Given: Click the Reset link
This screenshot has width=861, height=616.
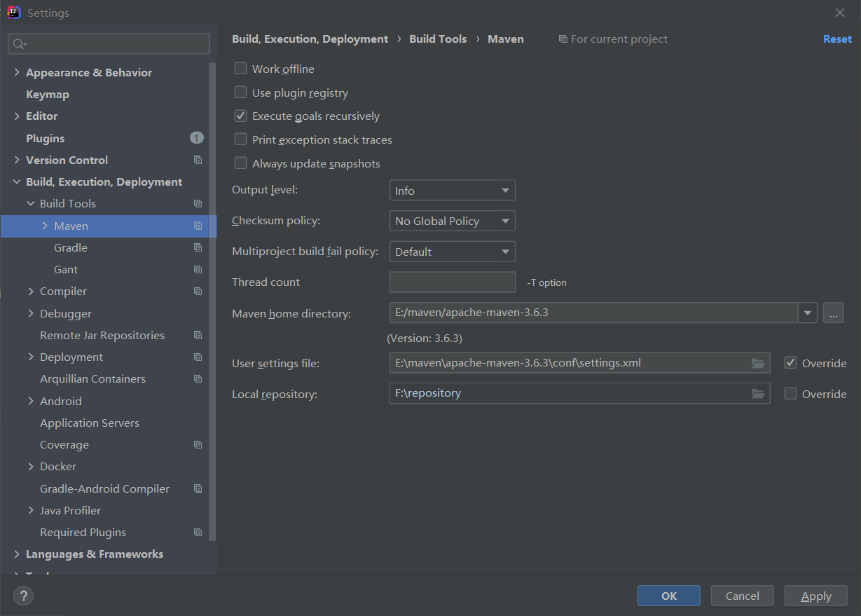Looking at the screenshot, I should (x=837, y=39).
